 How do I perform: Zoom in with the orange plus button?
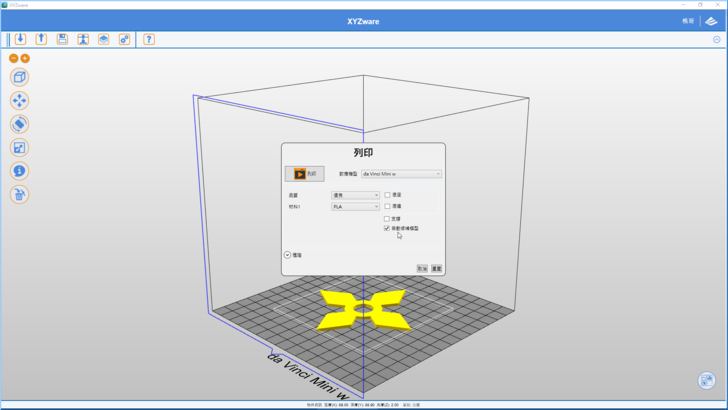25,59
